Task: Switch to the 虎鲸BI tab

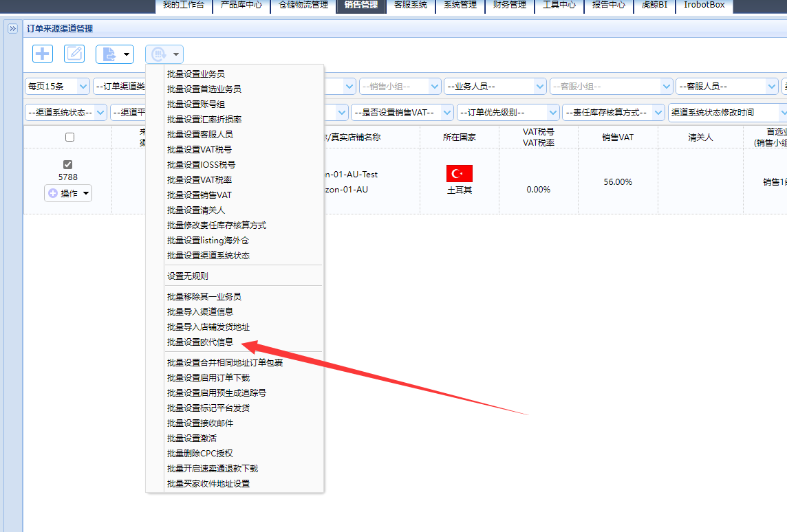Action: pyautogui.click(x=654, y=5)
